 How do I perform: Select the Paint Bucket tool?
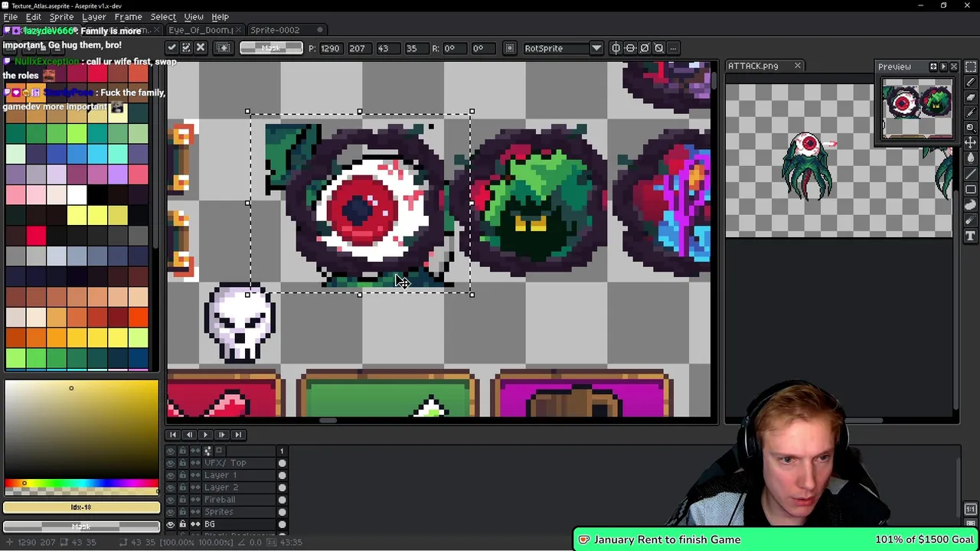click(x=971, y=158)
